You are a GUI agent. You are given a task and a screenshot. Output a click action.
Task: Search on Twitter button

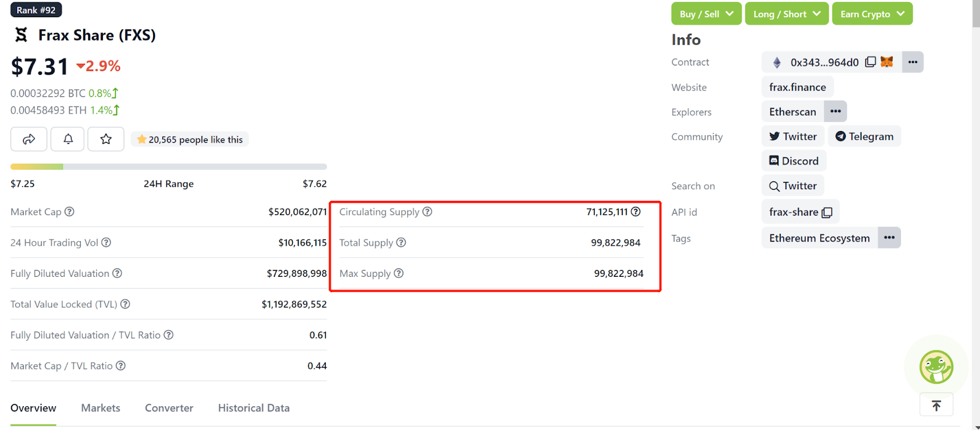click(x=793, y=186)
